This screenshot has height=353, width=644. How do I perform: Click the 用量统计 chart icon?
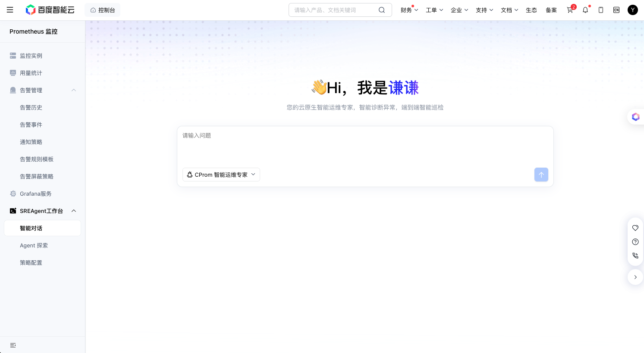13,73
